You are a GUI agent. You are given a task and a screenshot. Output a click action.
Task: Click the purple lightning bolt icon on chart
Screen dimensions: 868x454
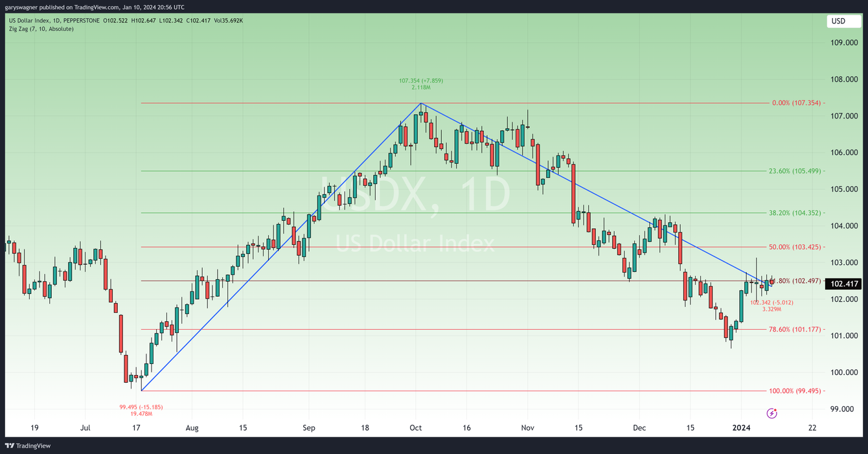coord(771,413)
